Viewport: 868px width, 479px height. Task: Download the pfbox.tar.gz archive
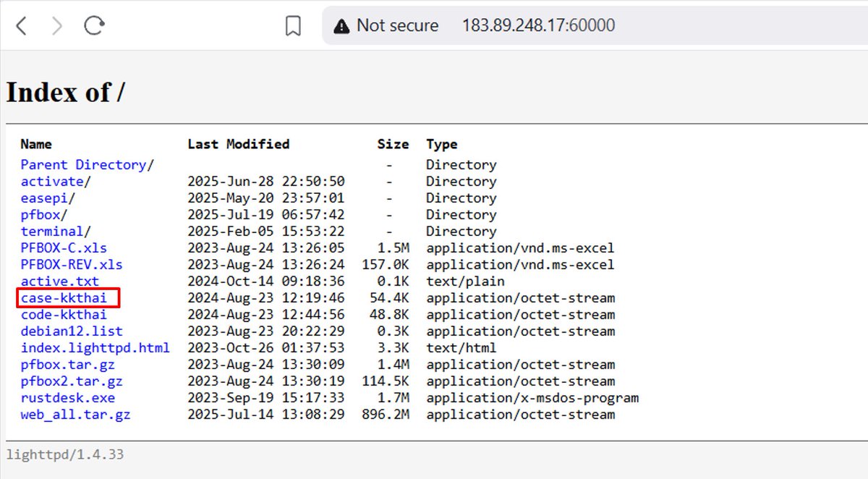tap(68, 365)
